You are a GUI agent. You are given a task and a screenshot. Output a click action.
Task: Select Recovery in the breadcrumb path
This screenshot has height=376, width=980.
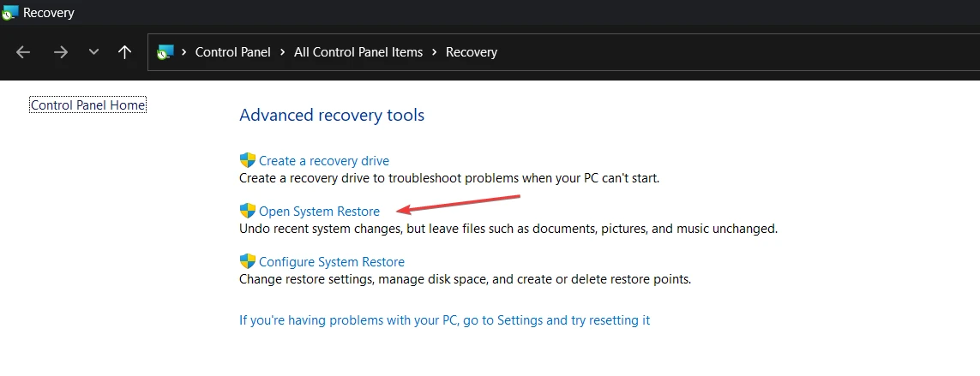click(x=472, y=52)
